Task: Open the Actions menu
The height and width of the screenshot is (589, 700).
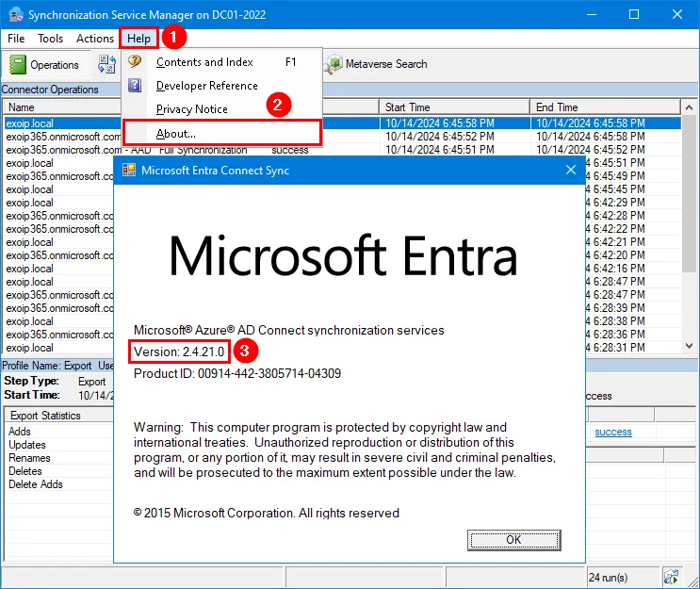Action: point(95,39)
